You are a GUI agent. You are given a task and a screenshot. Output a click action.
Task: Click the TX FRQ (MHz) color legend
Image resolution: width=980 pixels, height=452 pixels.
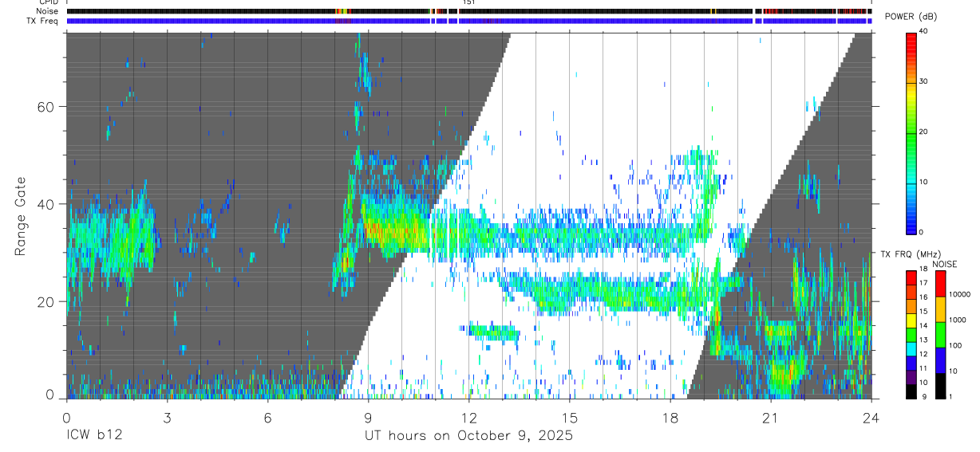point(911,335)
